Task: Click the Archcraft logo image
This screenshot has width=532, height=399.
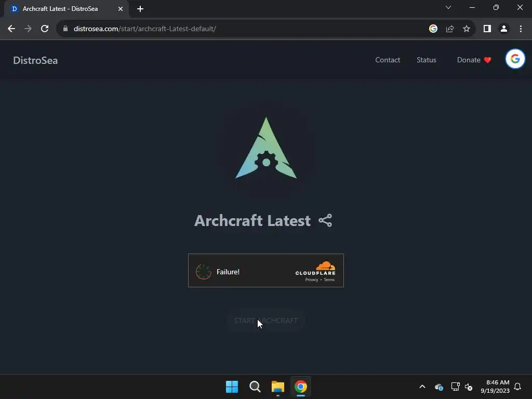Action: coord(266,148)
